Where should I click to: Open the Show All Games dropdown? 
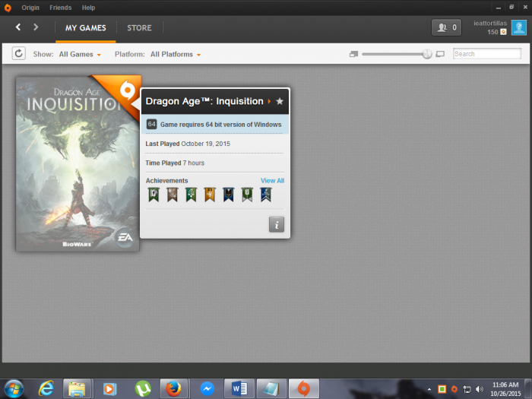[80, 54]
